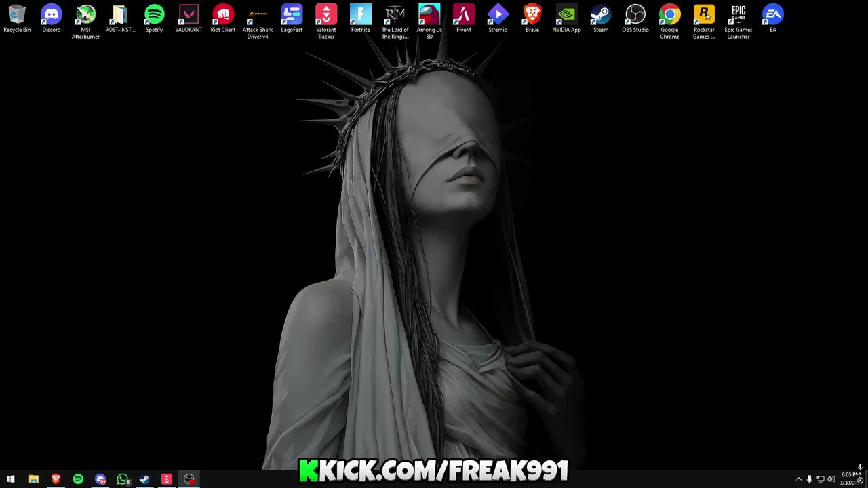The height and width of the screenshot is (488, 868).
Task: Select the Google Chrome desktop shortcut
Action: point(670,22)
